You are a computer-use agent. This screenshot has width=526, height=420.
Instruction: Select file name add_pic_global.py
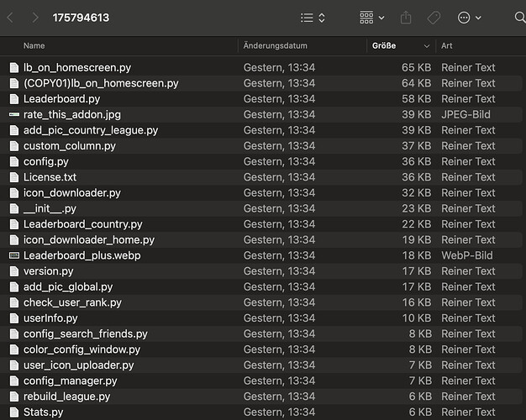pos(68,287)
